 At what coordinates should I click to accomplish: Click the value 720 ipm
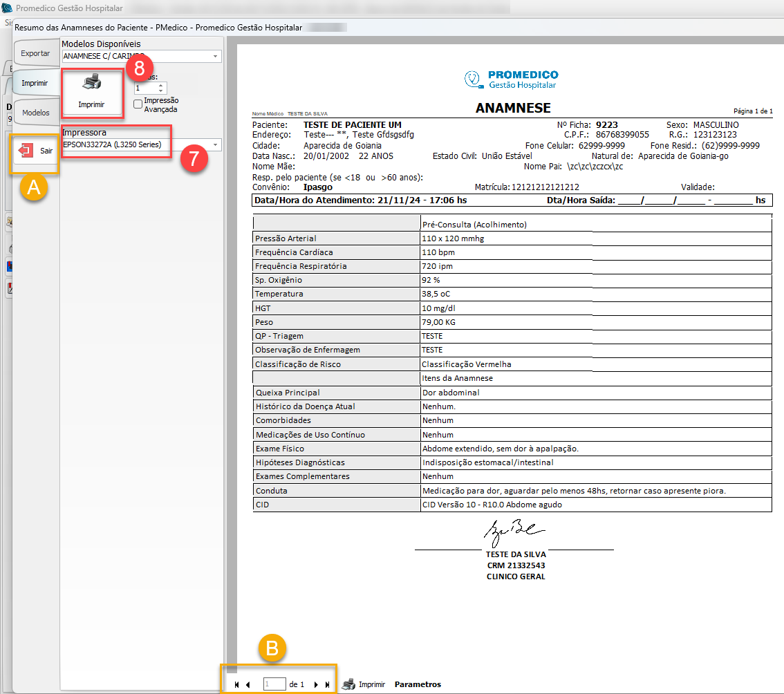click(438, 267)
